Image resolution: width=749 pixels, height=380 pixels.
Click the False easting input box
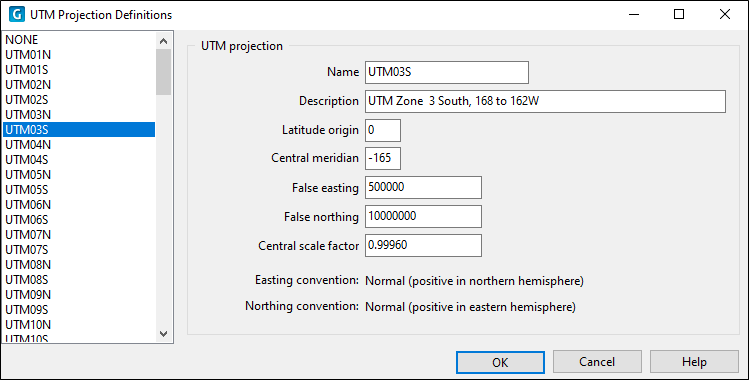pos(423,188)
